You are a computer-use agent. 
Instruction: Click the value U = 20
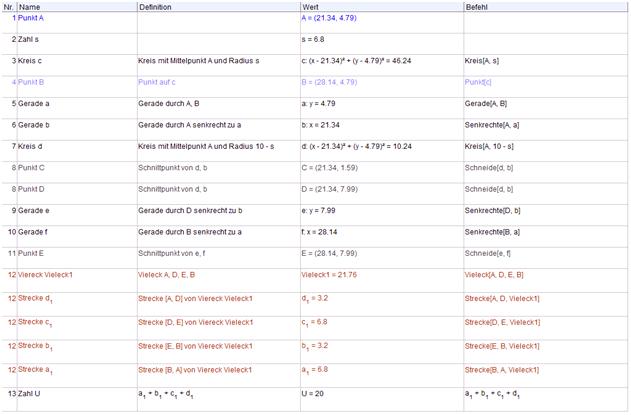pyautogui.click(x=314, y=396)
